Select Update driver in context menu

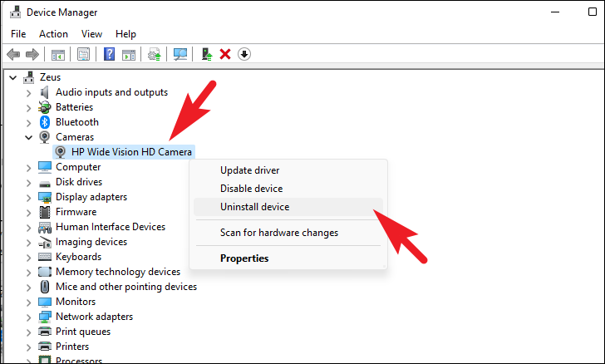249,170
